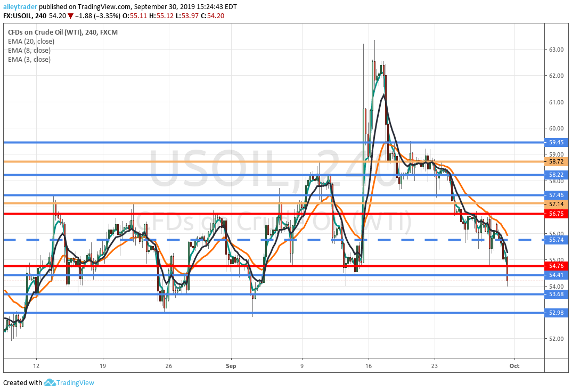The height and width of the screenshot is (392, 572).
Task: Select the 59.45 price level label
Action: pos(556,143)
